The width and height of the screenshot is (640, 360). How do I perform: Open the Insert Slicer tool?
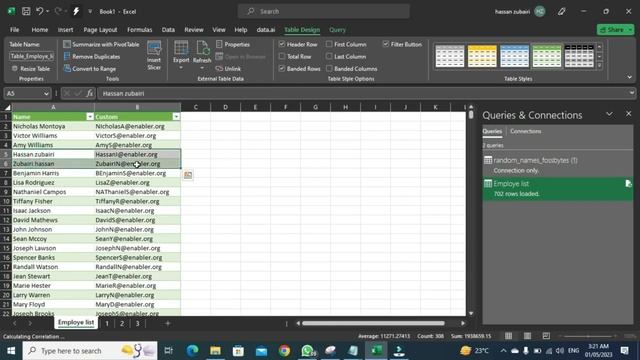click(x=154, y=56)
